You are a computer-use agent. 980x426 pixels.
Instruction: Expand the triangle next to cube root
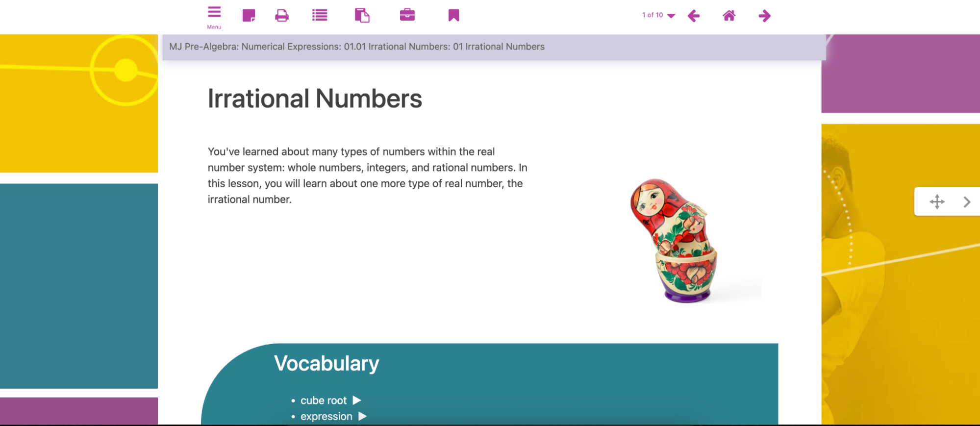357,401
